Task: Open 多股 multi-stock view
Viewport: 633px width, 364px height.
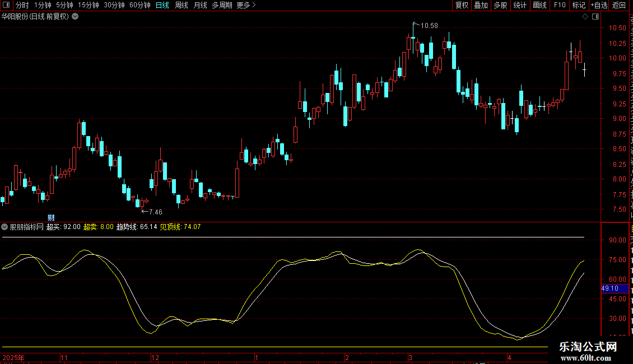Action: [500, 5]
